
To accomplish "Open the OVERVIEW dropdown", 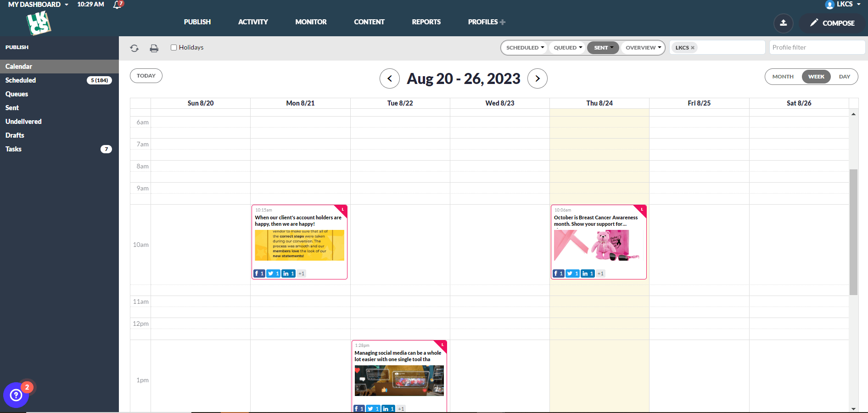I will click(642, 47).
